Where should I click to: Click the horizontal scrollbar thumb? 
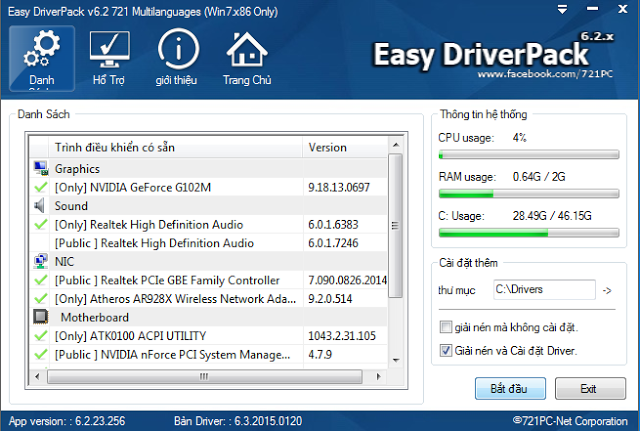click(204, 376)
